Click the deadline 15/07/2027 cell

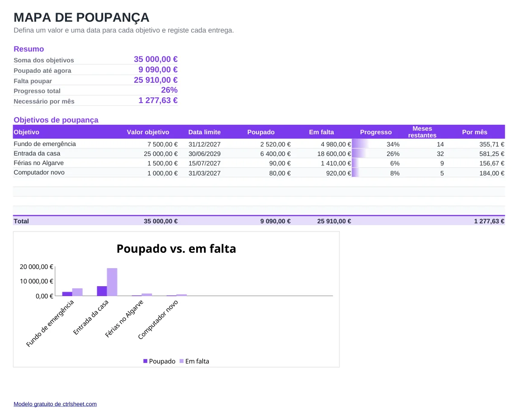[x=204, y=164]
